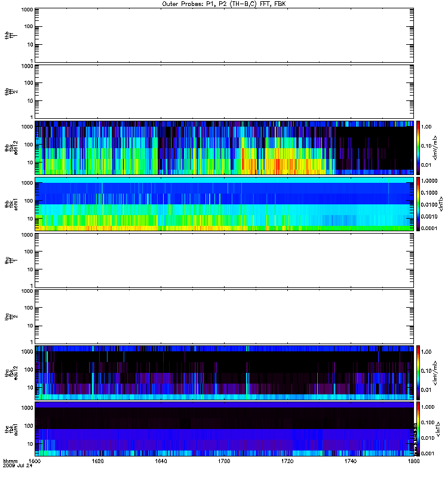Click the '1000' tick of thc fbk scm1 panel
448x478 pixels.
point(27,408)
